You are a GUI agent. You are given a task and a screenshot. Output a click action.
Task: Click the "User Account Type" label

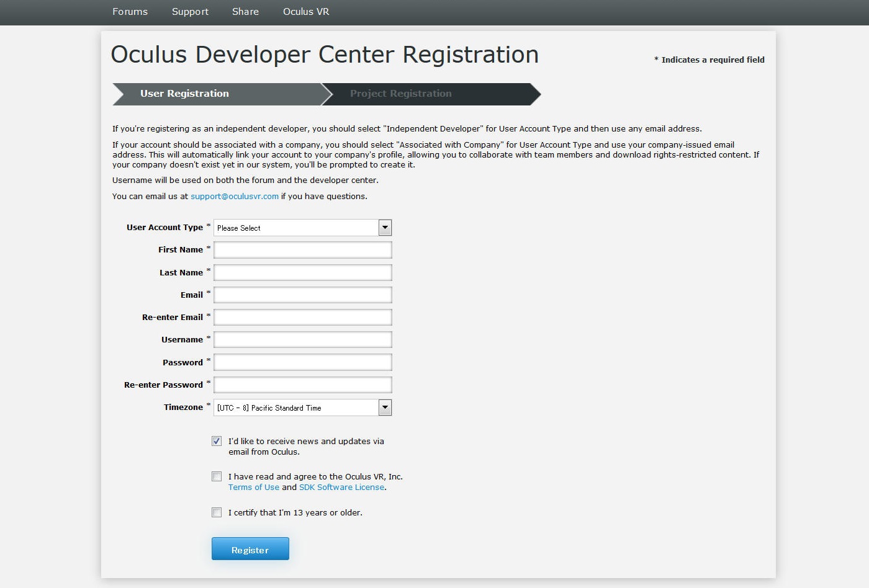click(164, 227)
